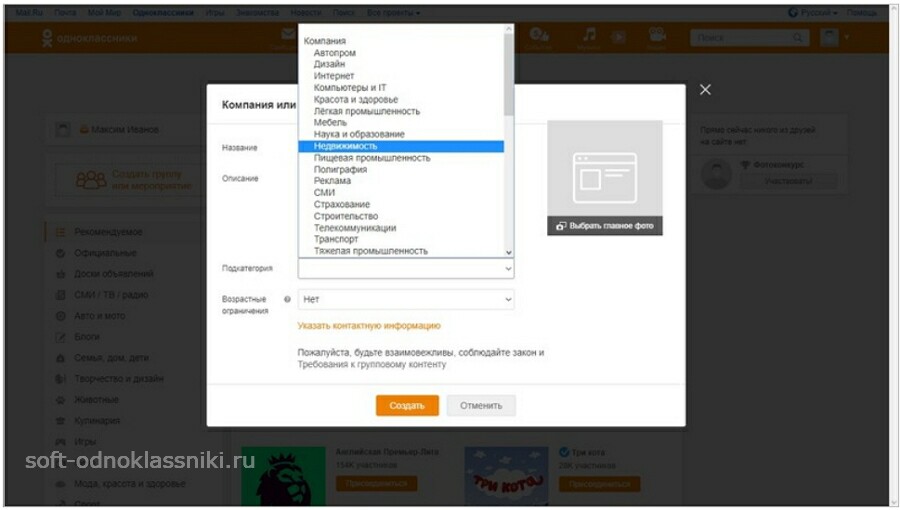The height and width of the screenshot is (510, 900).
Task: Open messages envelope icon in header
Action: click(x=289, y=36)
